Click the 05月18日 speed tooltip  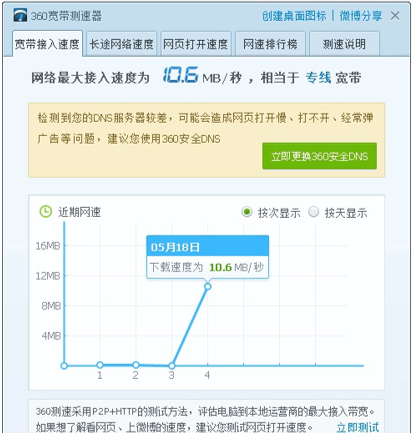[x=207, y=257]
